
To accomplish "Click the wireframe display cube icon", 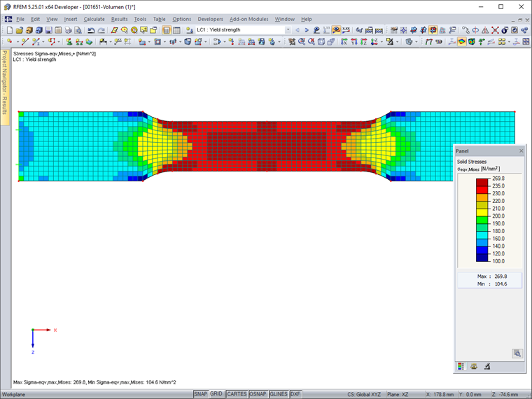I will coord(321,42).
